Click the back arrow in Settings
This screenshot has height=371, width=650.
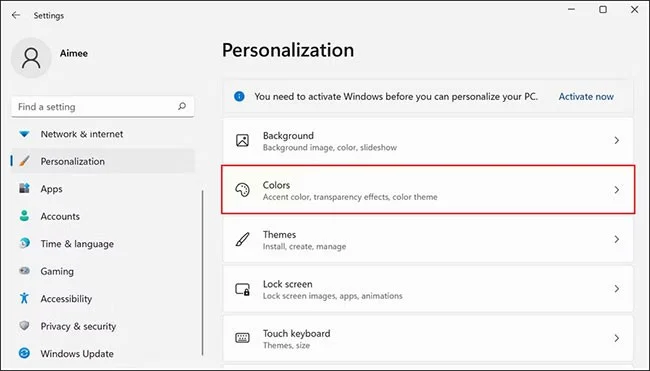click(16, 15)
